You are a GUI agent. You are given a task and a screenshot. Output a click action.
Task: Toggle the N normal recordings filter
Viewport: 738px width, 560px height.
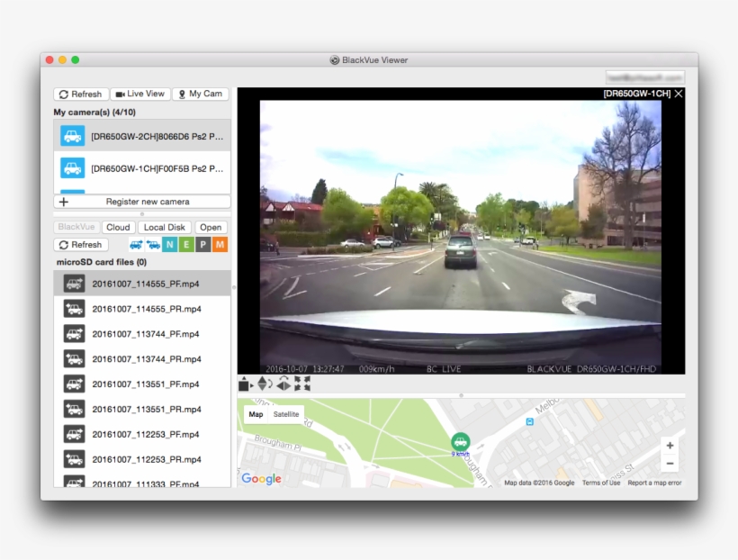[x=170, y=244]
